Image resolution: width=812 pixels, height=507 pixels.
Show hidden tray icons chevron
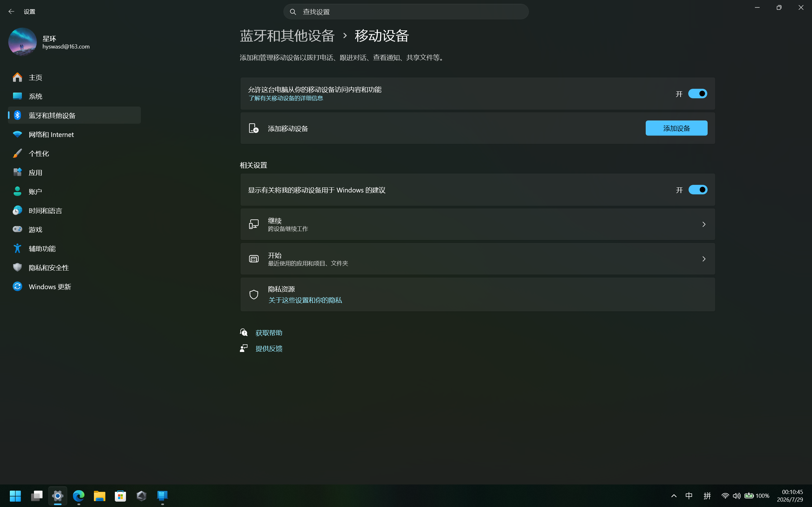click(x=674, y=496)
